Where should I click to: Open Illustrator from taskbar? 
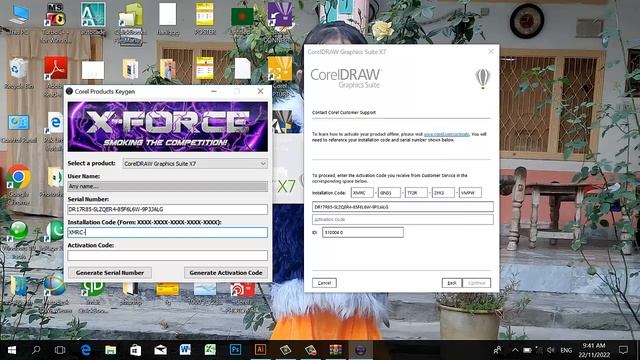260,350
